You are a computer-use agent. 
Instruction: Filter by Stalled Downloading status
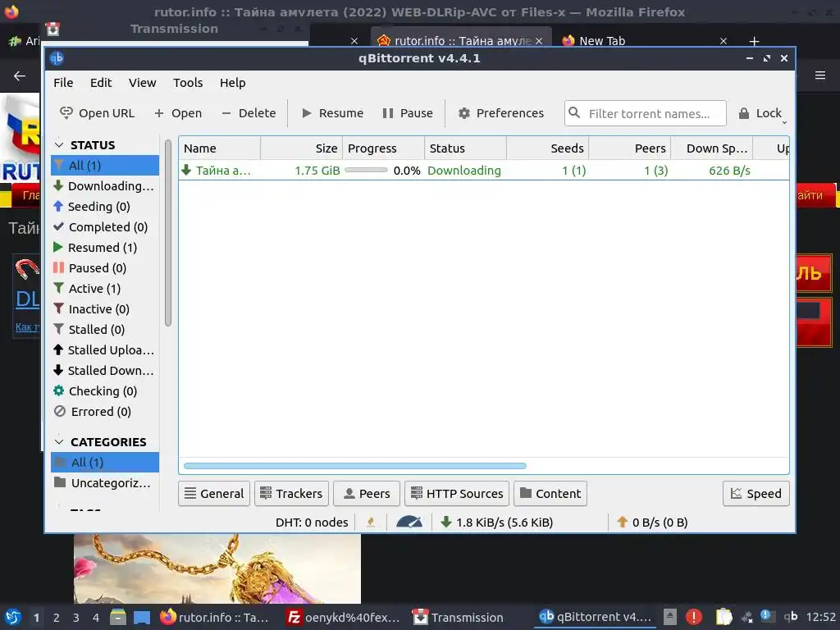click(x=105, y=370)
